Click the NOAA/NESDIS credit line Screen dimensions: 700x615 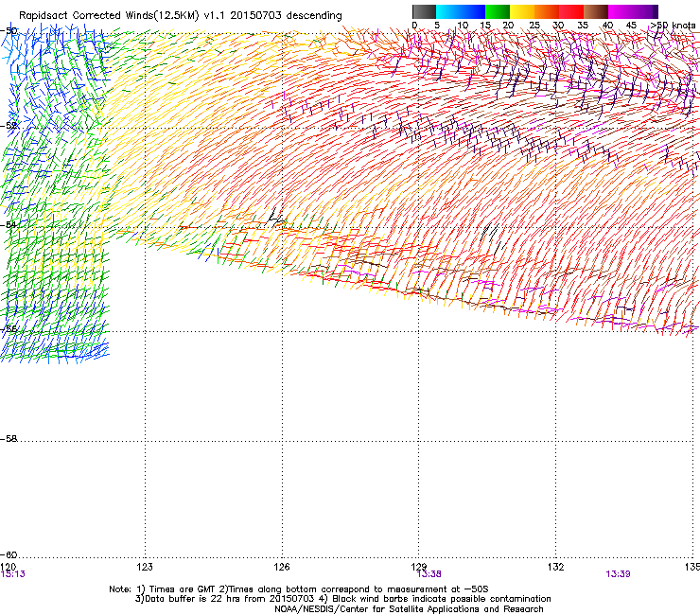click(x=409, y=609)
